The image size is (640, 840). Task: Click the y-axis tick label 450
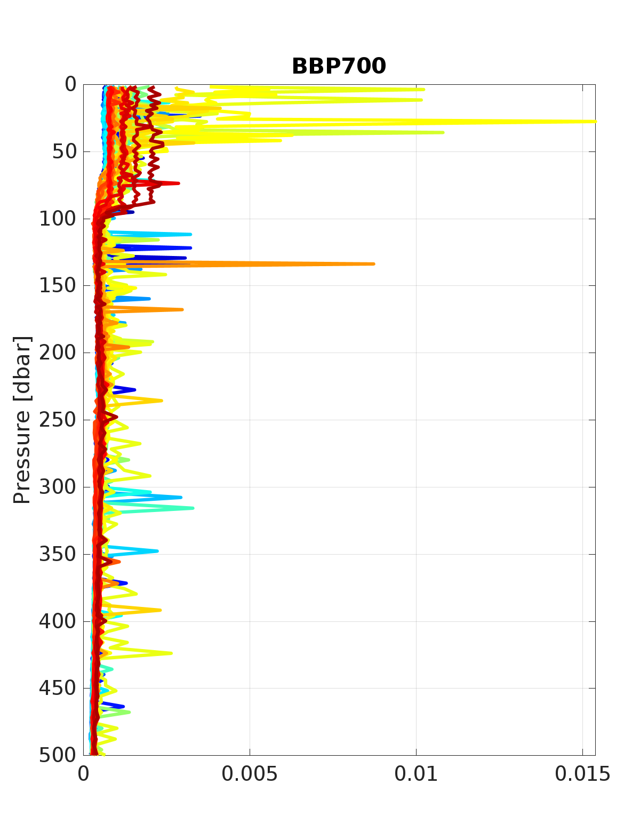(x=58, y=688)
